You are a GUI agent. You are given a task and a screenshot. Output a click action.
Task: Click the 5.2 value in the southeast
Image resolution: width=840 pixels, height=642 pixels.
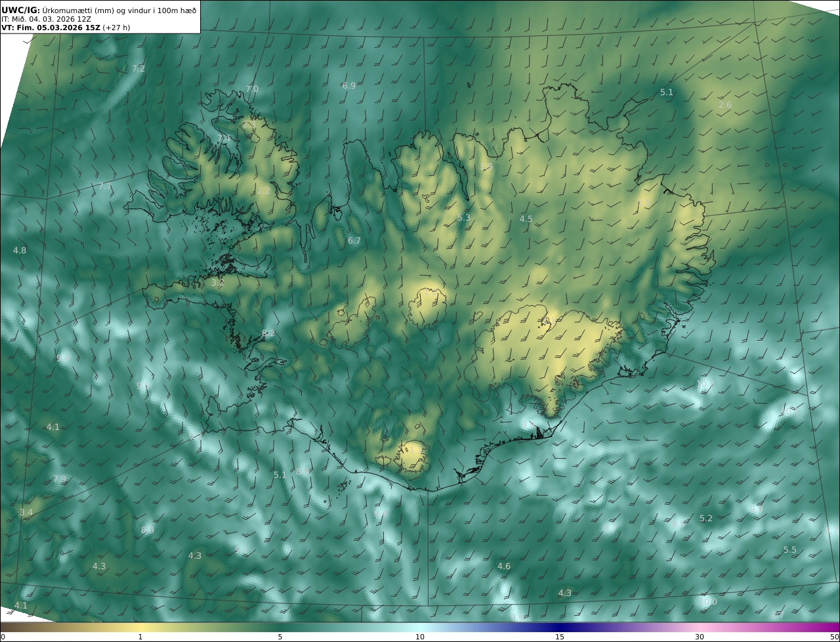706,518
